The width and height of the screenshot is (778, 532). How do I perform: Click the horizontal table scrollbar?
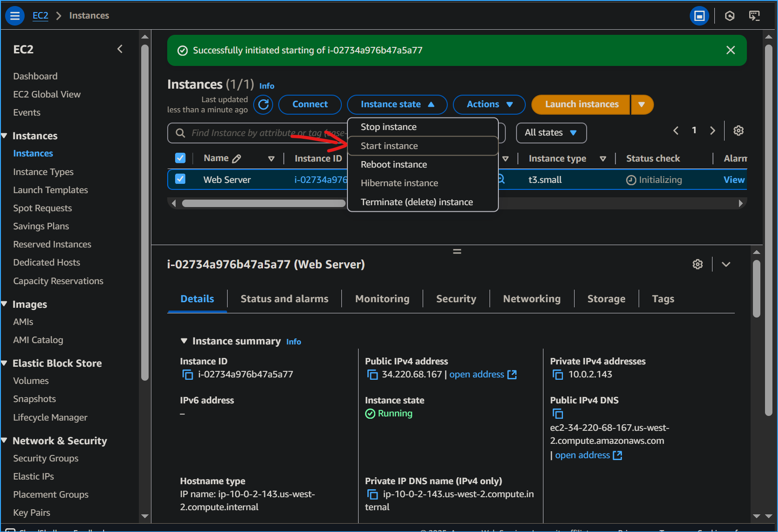pyautogui.click(x=263, y=203)
